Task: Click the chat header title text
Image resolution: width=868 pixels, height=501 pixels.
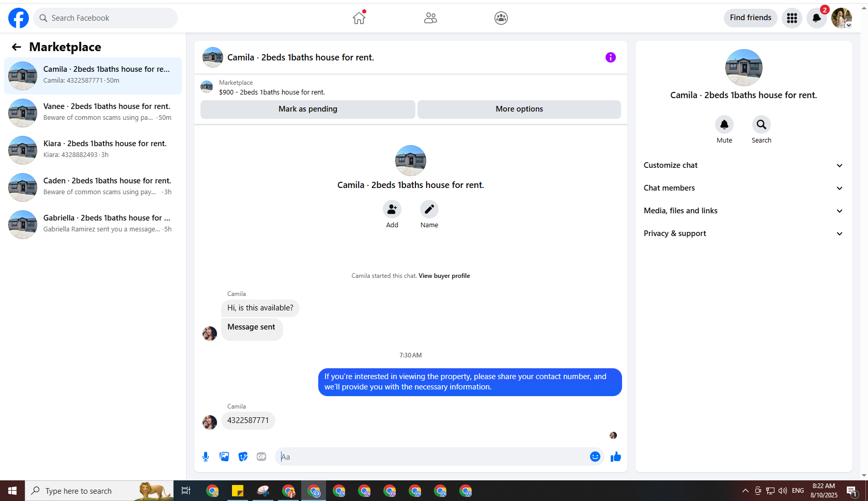Action: coord(301,57)
